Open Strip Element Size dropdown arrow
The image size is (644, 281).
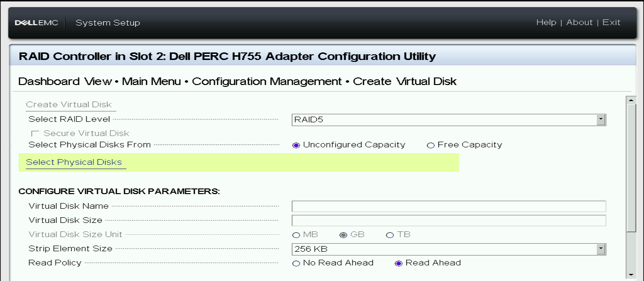[x=601, y=249]
